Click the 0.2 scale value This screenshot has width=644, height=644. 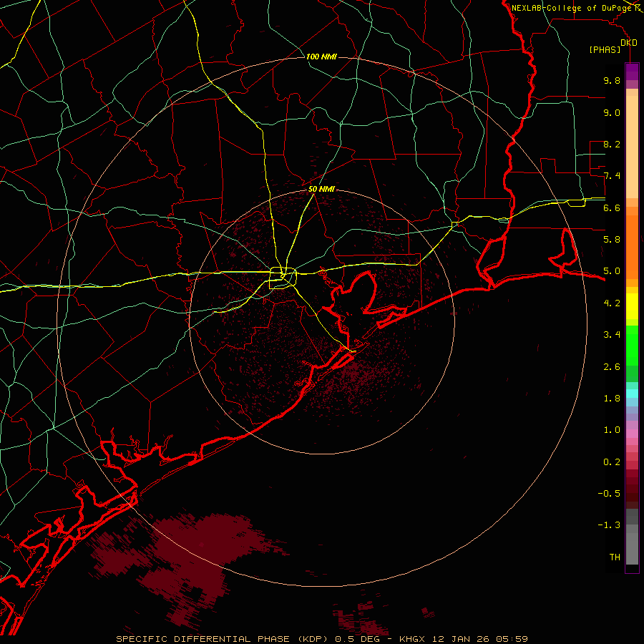pyautogui.click(x=612, y=462)
